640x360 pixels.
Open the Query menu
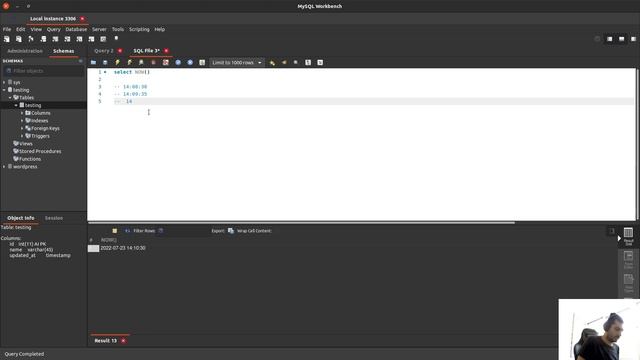pyautogui.click(x=53, y=29)
